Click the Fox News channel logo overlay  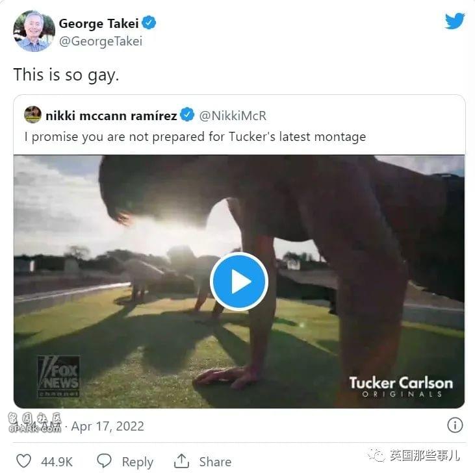pyautogui.click(x=58, y=377)
